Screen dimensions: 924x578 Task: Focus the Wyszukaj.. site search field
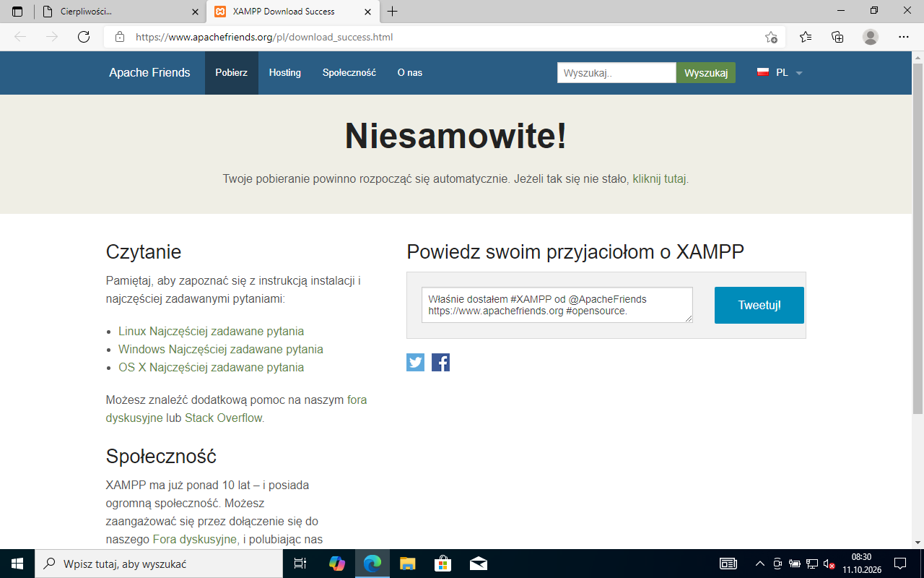[616, 73]
